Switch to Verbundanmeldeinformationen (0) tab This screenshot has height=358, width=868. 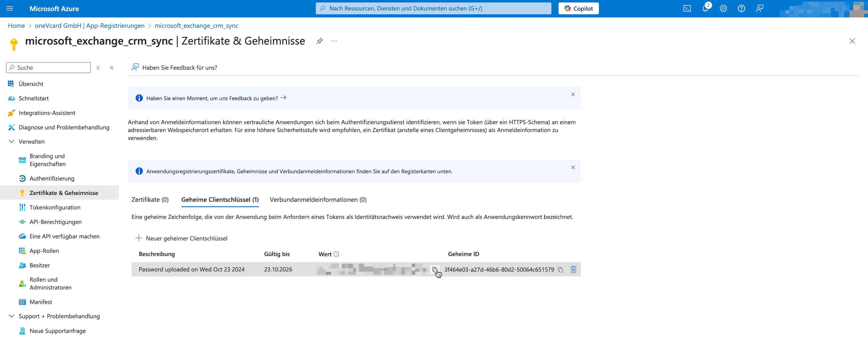point(318,200)
